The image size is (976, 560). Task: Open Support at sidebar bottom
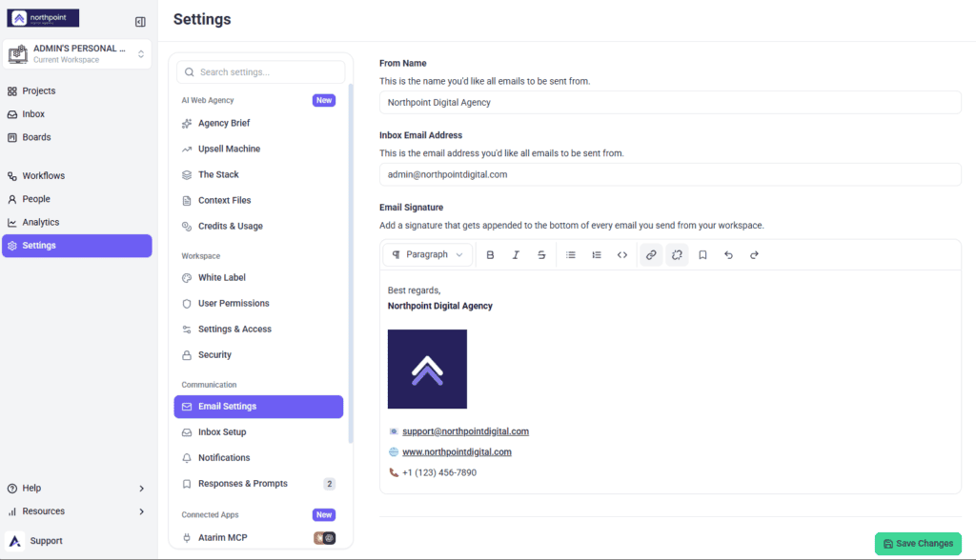point(46,541)
